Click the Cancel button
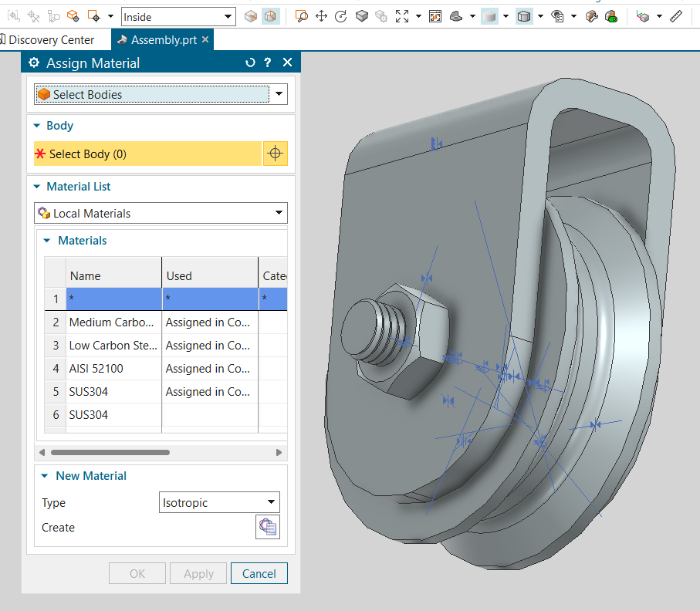 (x=259, y=573)
